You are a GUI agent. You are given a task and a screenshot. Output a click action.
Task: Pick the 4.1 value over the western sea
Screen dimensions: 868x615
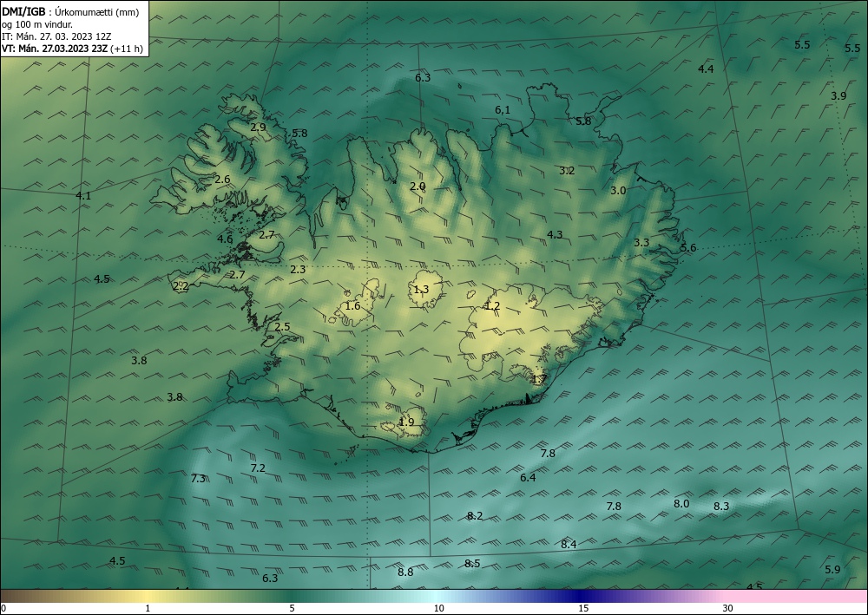tap(83, 195)
